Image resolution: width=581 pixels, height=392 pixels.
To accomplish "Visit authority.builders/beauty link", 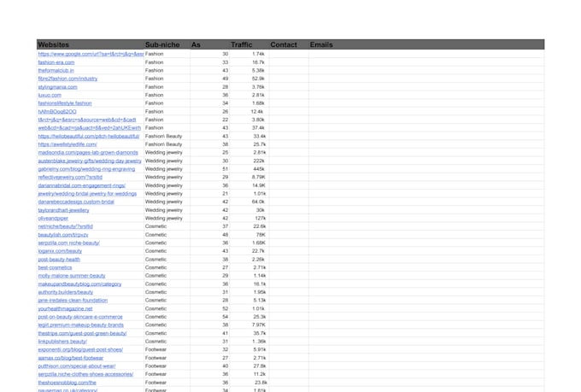I will pos(66,292).
